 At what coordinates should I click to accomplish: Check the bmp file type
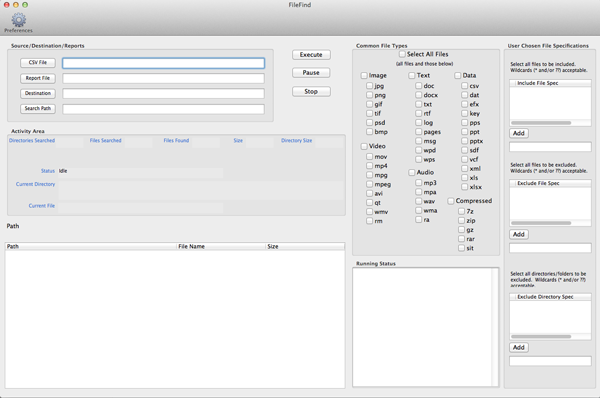click(370, 132)
